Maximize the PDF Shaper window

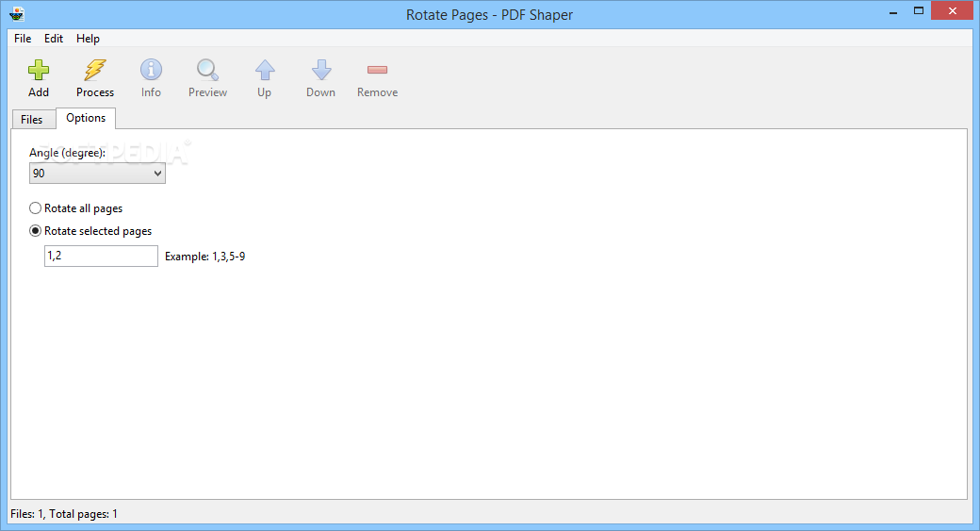point(918,10)
